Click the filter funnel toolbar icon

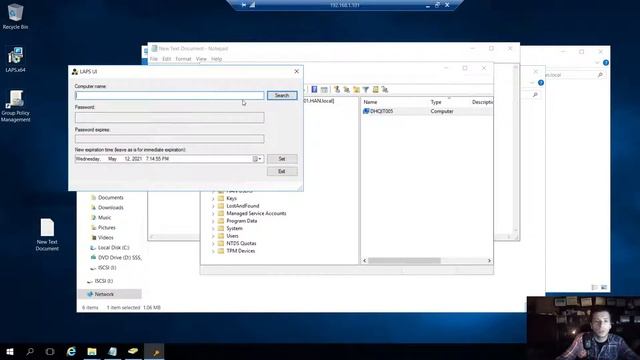tap(366, 89)
